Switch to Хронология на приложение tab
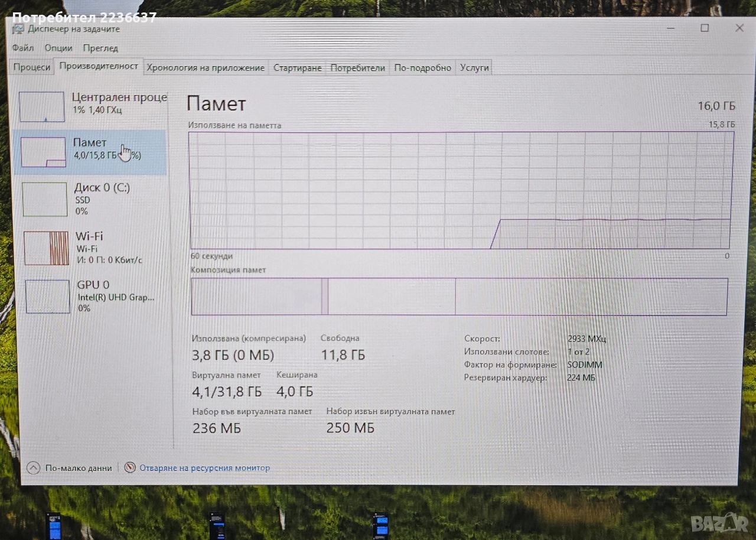 click(205, 68)
